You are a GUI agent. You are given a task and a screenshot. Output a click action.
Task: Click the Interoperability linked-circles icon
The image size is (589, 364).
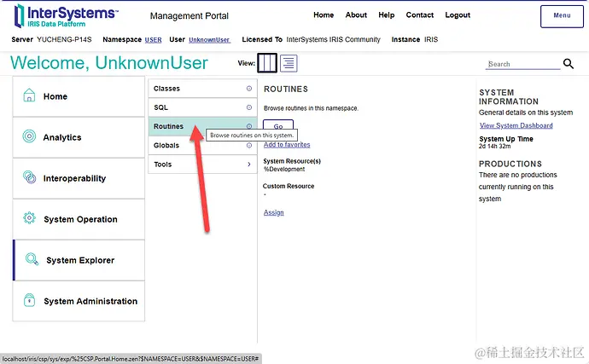coord(29,176)
